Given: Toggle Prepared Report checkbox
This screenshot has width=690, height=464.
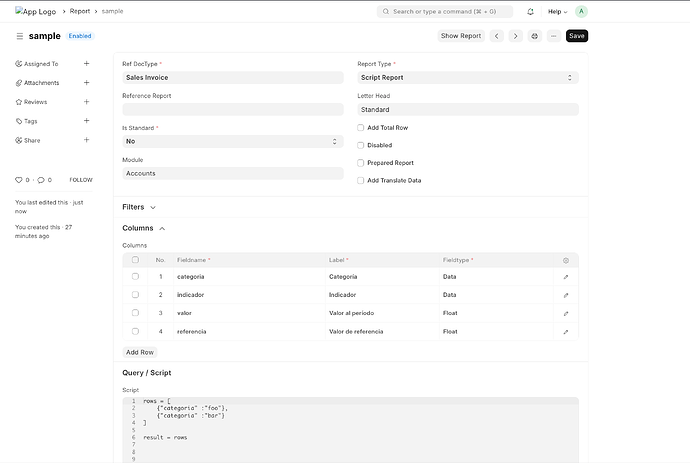Looking at the screenshot, I should (x=360, y=163).
